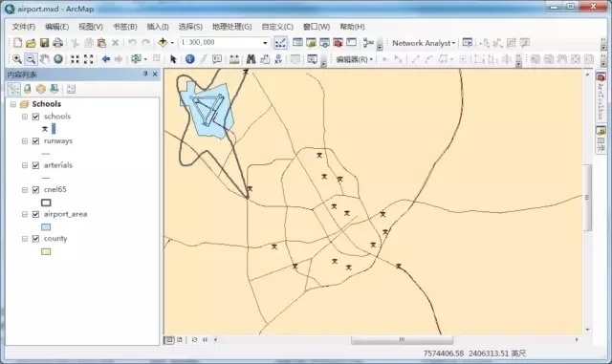Collapse the schools layer legend

(x=25, y=117)
